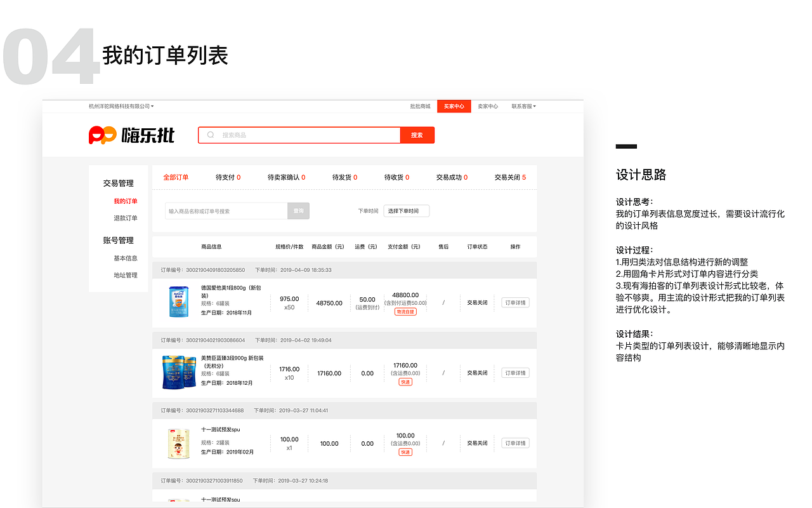Click the magnifier icon in the search bar
The width and height of the screenshot is (812, 508).
(x=210, y=135)
